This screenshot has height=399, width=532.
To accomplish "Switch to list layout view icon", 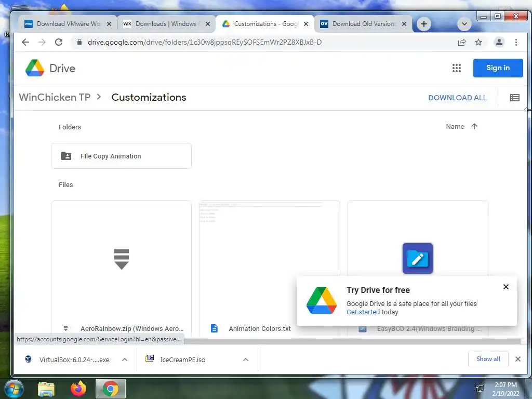I will pos(515,98).
